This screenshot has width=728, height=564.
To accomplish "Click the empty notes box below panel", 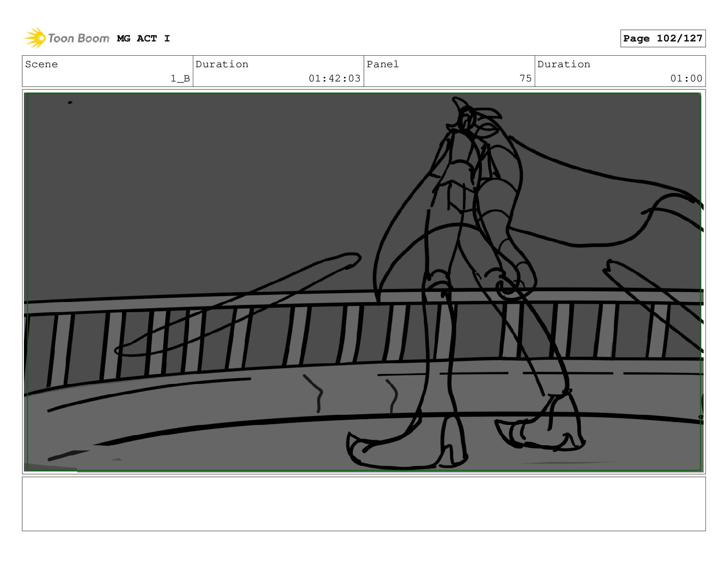I will (364, 504).
